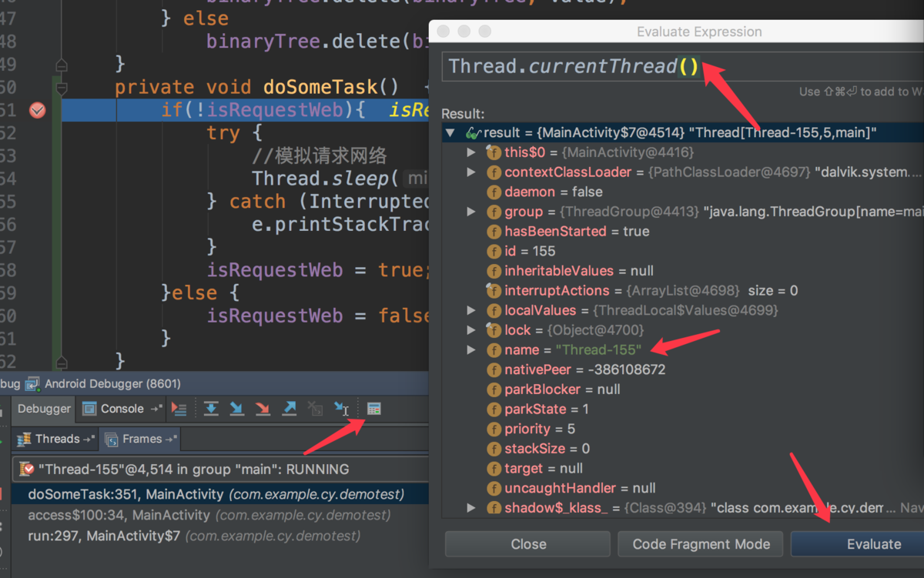Viewport: 924px width, 578px height.
Task: Click the Force Step Into red arrow icon
Action: pos(263,409)
